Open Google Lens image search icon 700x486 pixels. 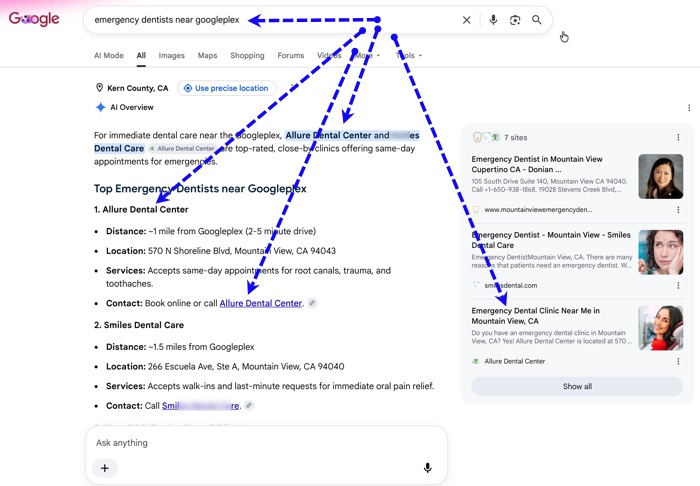click(515, 20)
